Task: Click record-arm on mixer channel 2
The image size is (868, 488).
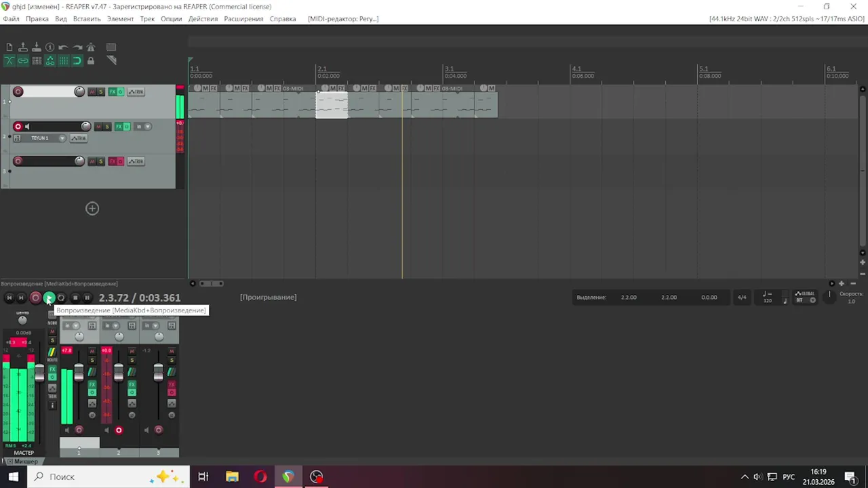Action: (119, 430)
